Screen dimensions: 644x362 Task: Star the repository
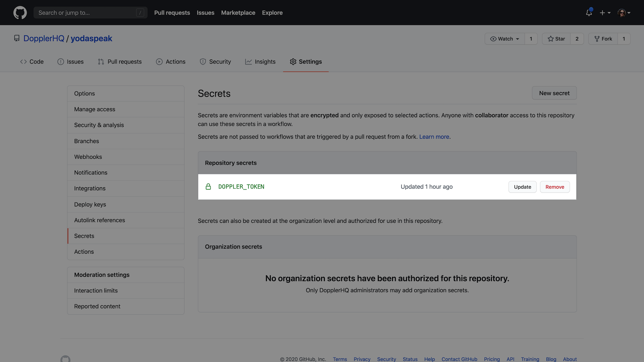(x=556, y=39)
